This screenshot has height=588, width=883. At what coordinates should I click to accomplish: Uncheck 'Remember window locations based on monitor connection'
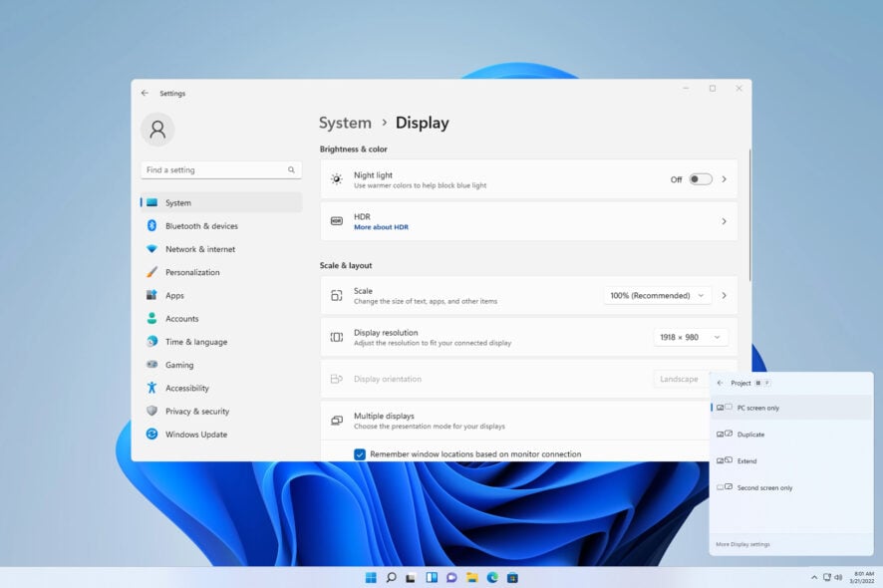[x=360, y=453]
